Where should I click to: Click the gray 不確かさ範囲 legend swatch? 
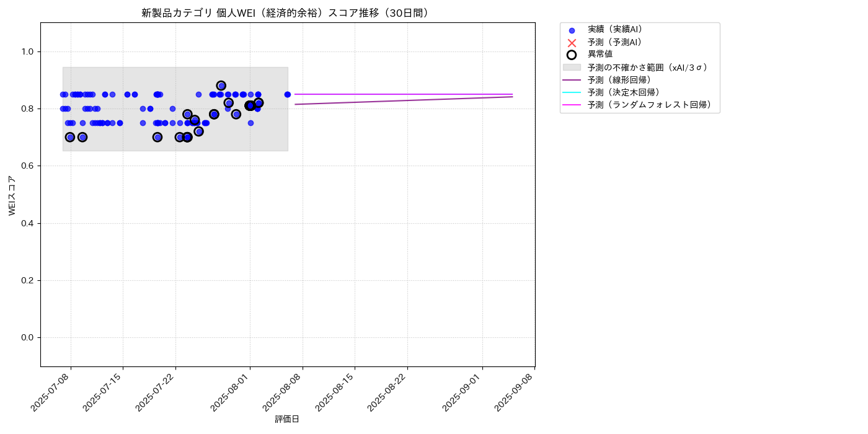tap(572, 67)
